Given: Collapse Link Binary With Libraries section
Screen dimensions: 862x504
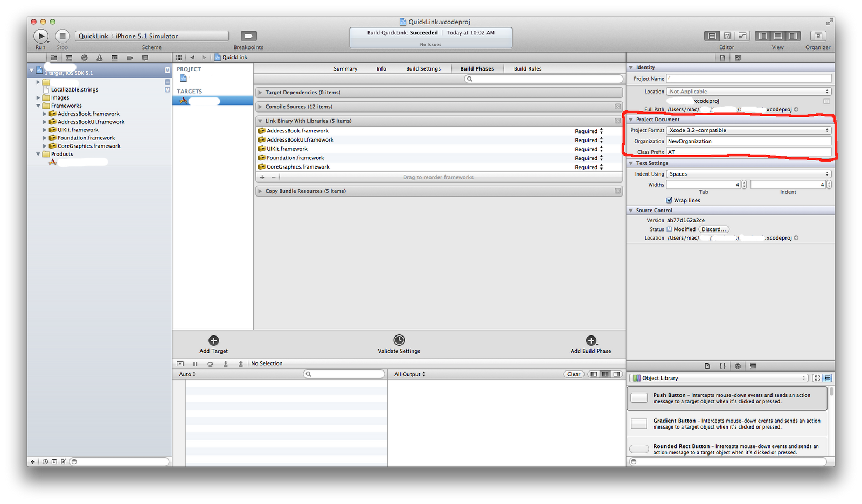Looking at the screenshot, I should 260,121.
